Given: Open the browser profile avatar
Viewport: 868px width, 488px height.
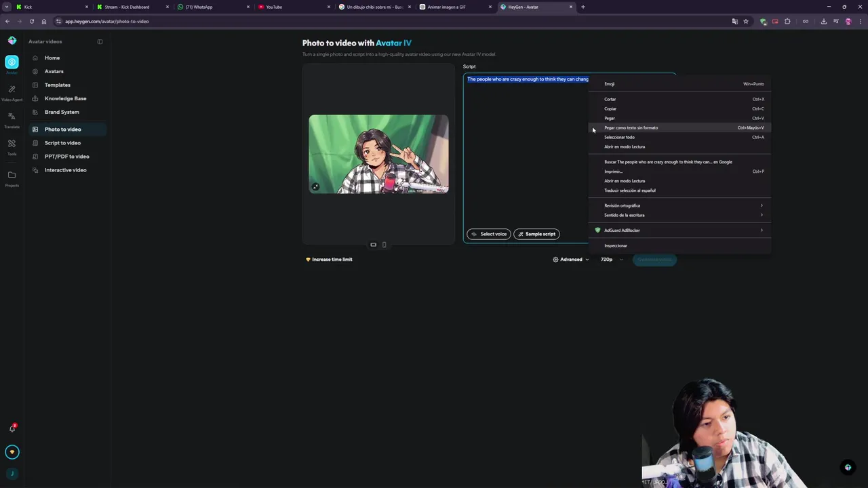Looking at the screenshot, I should [x=848, y=21].
